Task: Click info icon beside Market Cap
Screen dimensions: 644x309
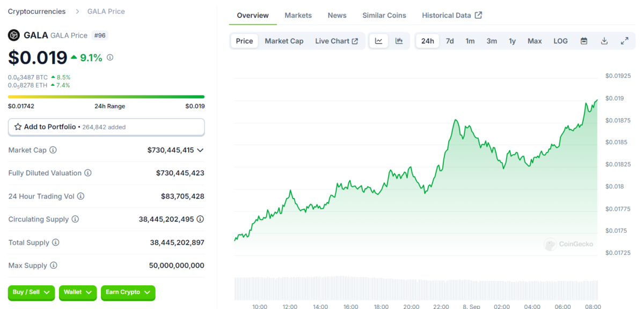Action: tap(53, 150)
